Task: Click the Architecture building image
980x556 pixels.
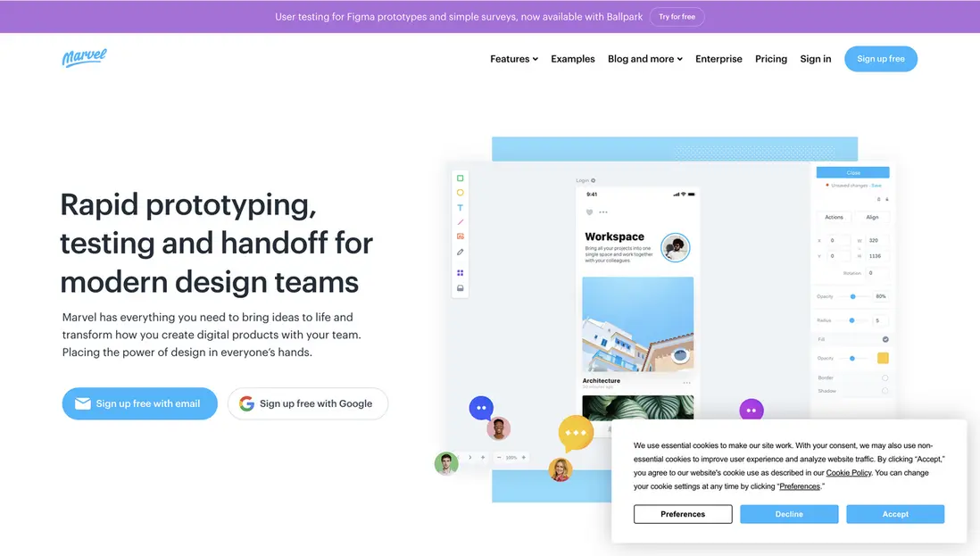Action: (x=637, y=324)
